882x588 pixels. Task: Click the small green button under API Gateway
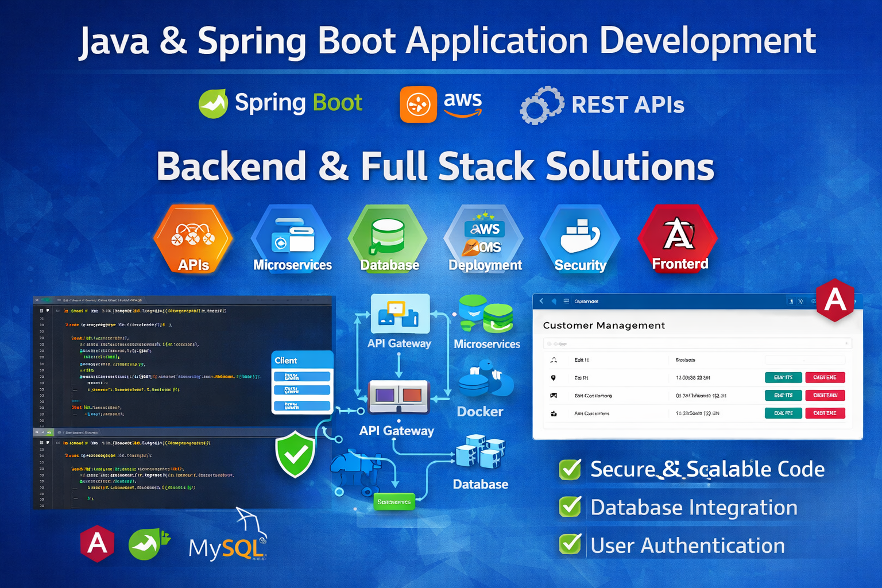(x=394, y=502)
